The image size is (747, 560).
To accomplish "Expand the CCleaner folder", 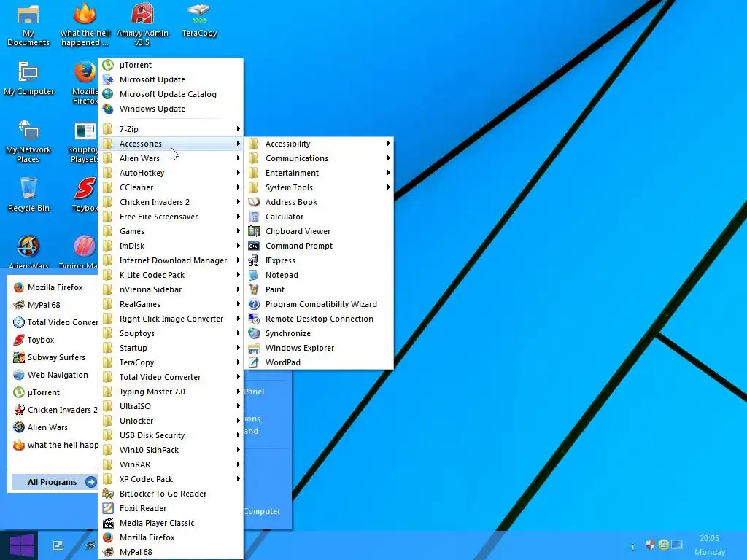I will tap(171, 187).
